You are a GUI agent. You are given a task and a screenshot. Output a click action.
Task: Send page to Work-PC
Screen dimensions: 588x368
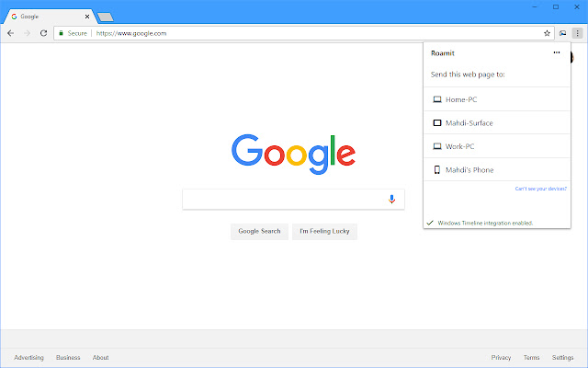tap(497, 146)
